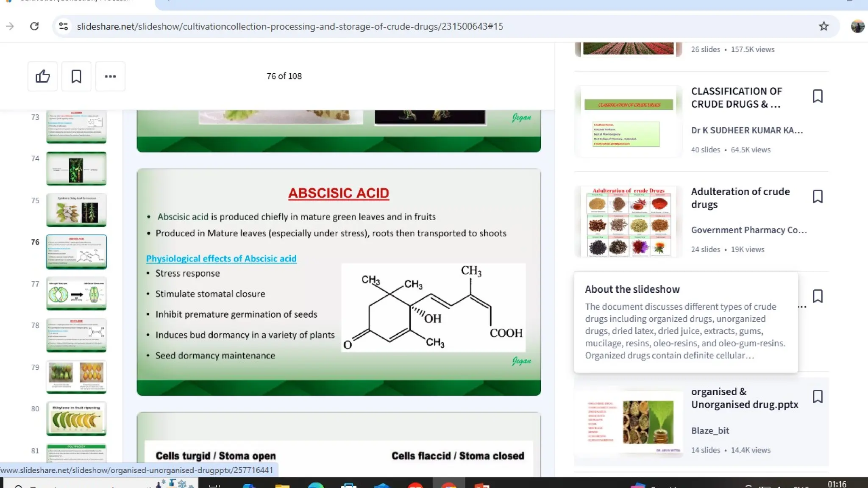Like this slideshow with the thumbs-up icon

point(42,76)
